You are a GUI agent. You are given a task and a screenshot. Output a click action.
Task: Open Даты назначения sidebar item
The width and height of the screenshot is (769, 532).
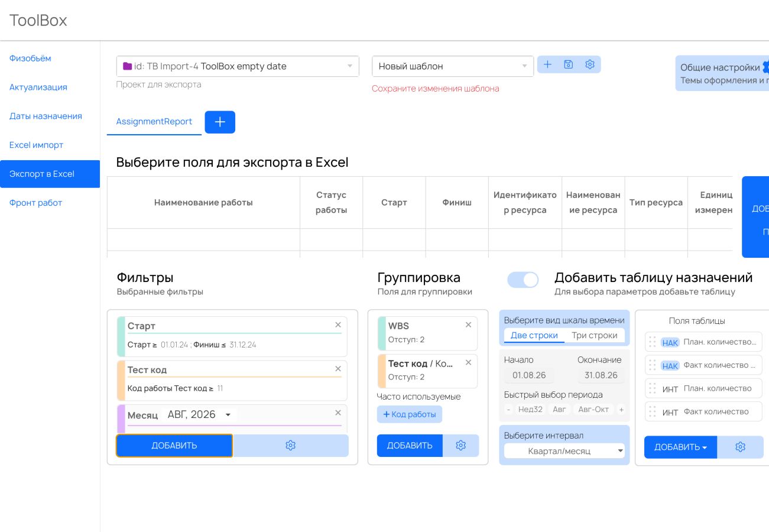point(46,116)
